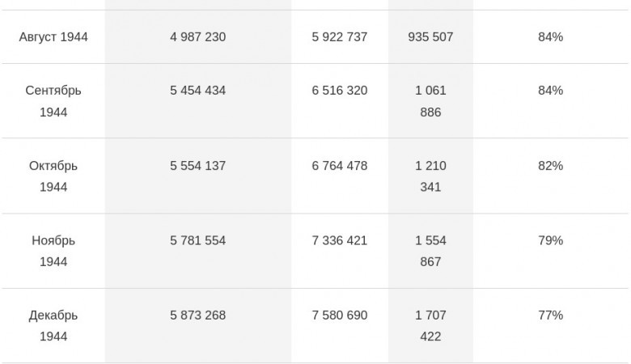Select the 935 507 cell

click(430, 37)
